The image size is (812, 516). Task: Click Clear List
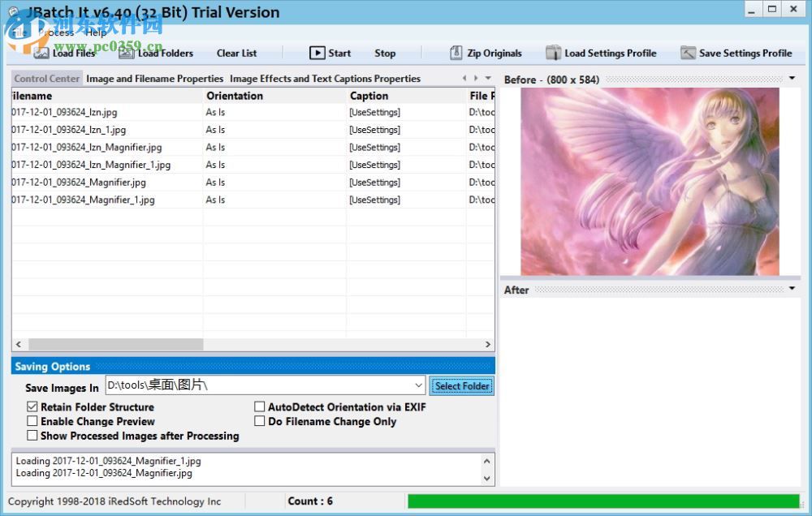tap(236, 52)
